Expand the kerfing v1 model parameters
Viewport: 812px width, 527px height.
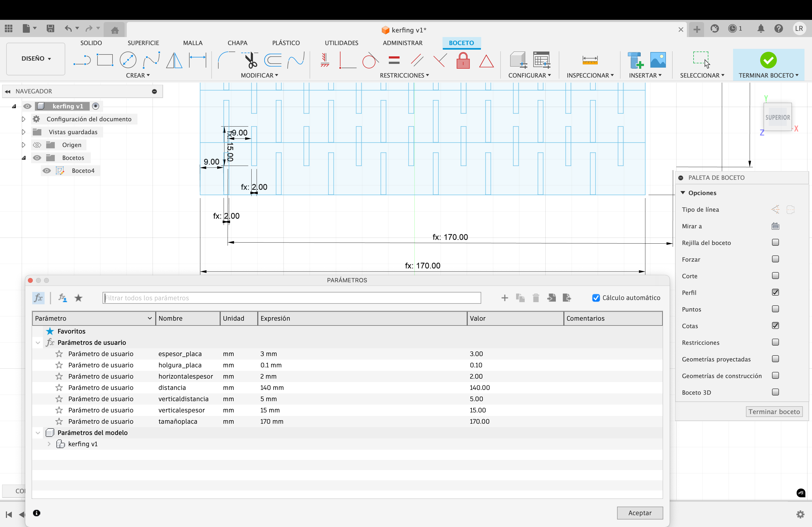[x=49, y=444]
